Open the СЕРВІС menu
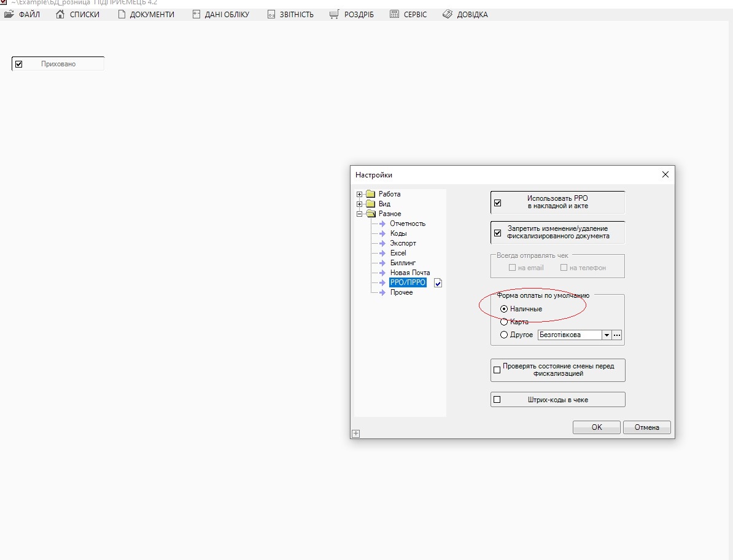733x560 pixels. 408,14
